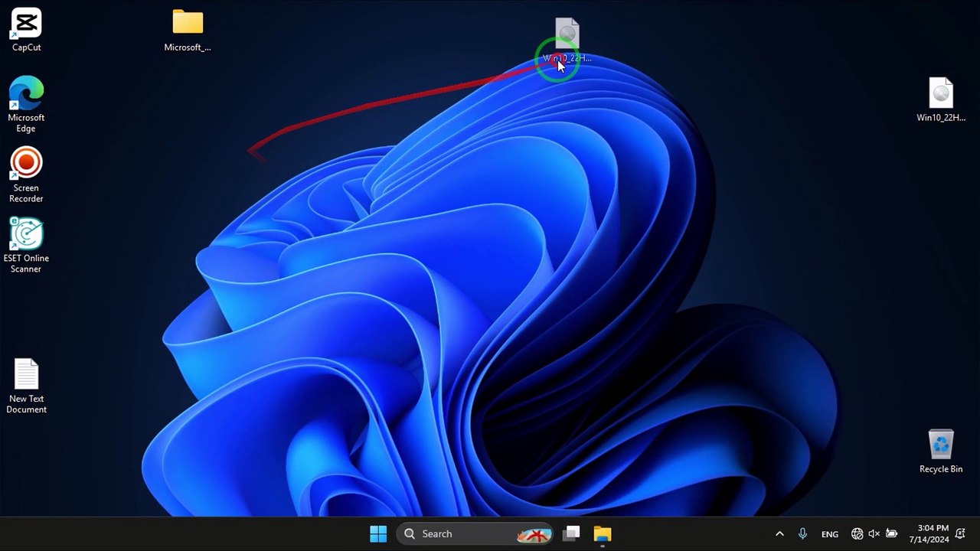Screen dimensions: 980x551
Task: Switch input language via ENG indicator
Action: coord(830,534)
